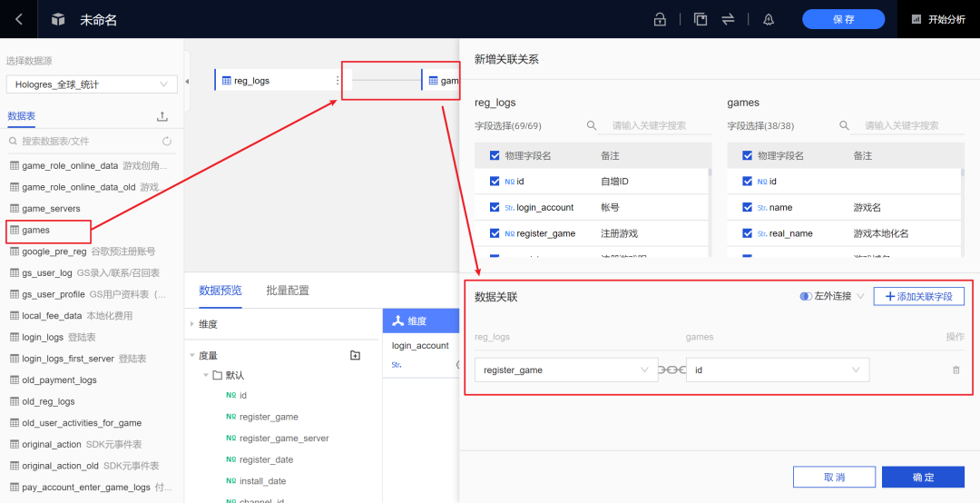The width and height of the screenshot is (980, 503).
Task: Click the swap arrows icon in header
Action: click(728, 19)
